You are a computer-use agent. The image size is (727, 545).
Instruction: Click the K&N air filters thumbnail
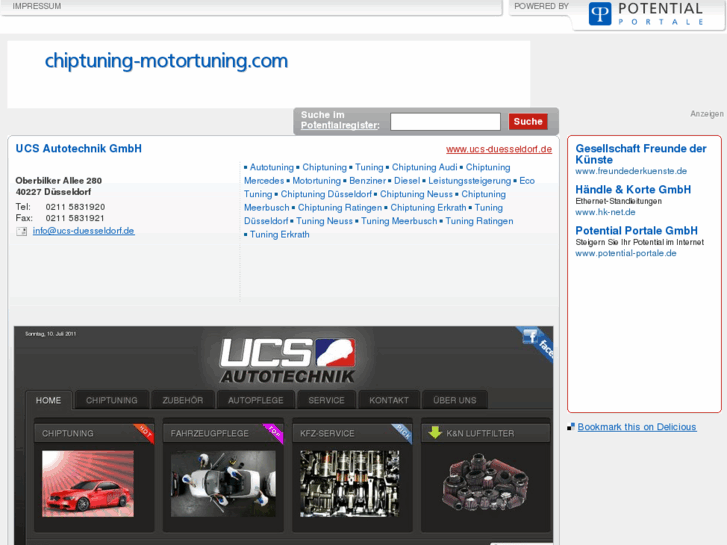coord(485,484)
